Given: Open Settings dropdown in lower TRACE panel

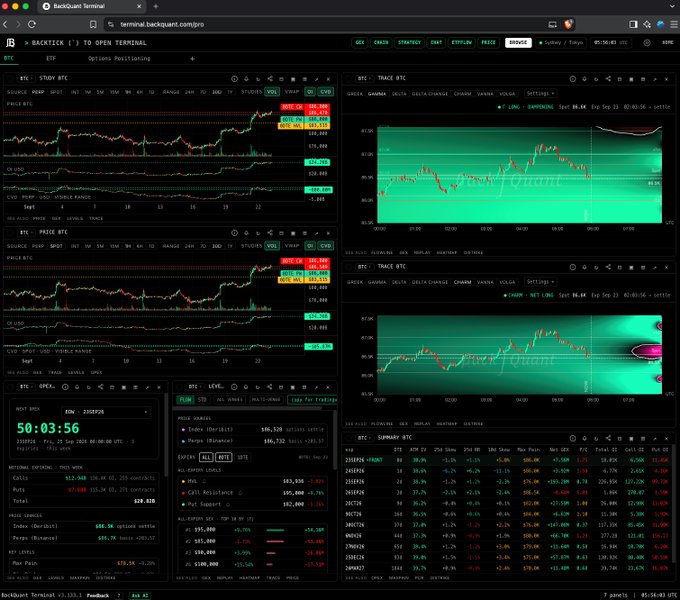Looking at the screenshot, I should 540,282.
